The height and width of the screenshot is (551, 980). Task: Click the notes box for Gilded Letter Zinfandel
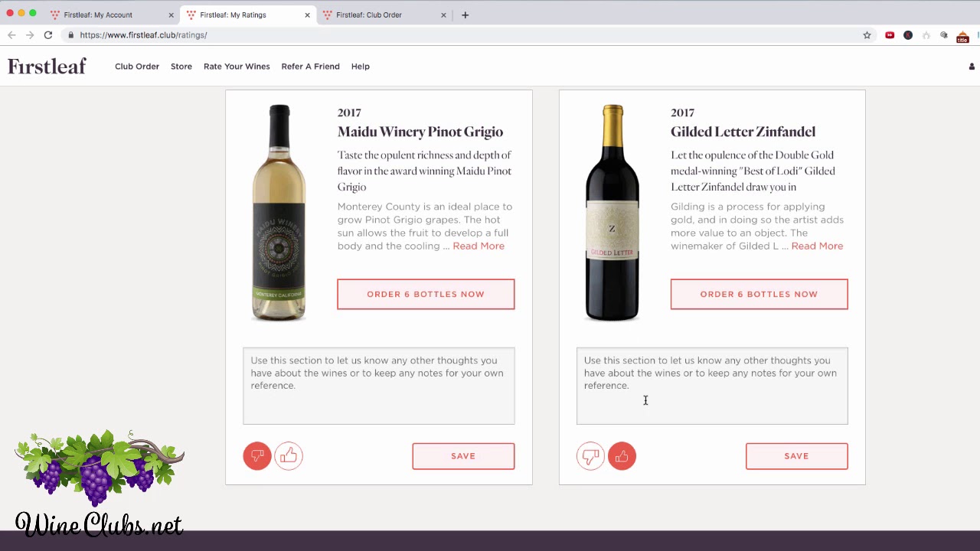point(712,386)
